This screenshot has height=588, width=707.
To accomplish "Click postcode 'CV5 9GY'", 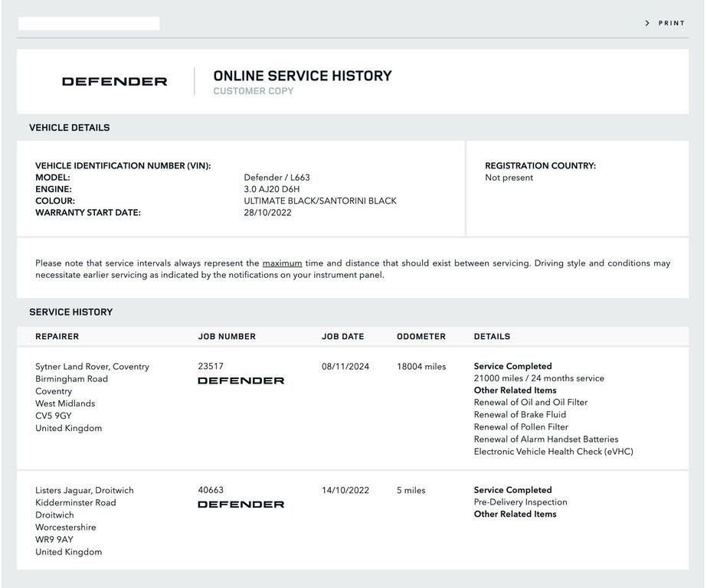I will click(54, 416).
